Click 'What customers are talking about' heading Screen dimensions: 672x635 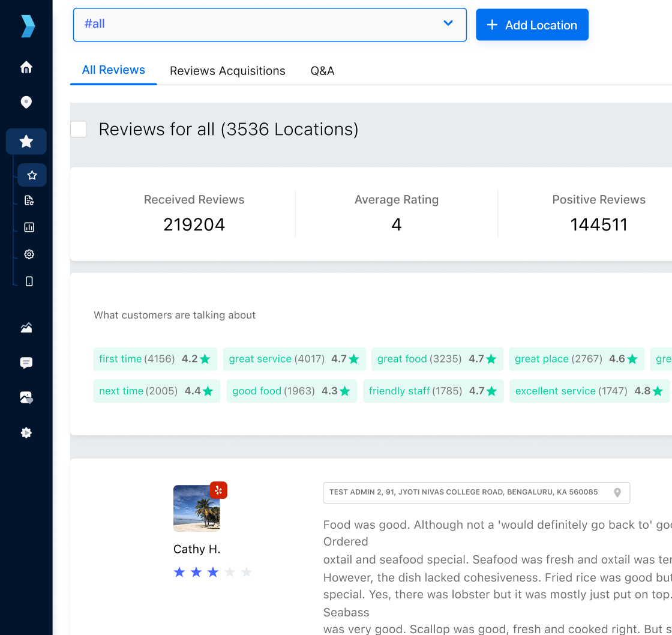[175, 315]
